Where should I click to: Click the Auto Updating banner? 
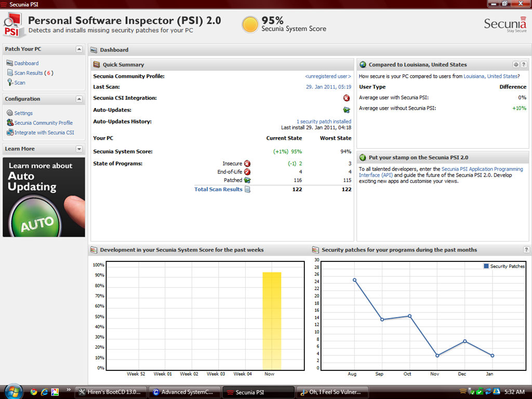tap(44, 197)
